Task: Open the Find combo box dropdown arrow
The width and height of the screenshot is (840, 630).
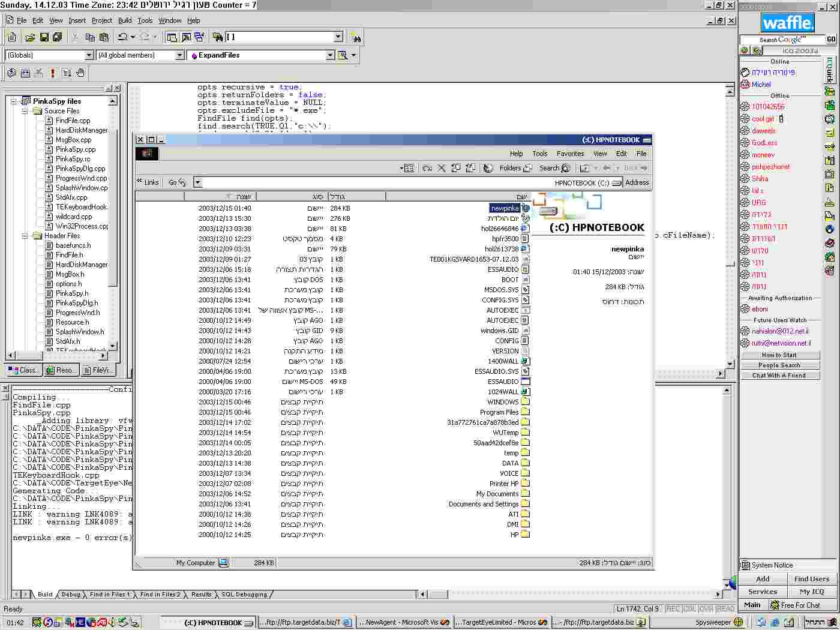Action: (x=338, y=37)
